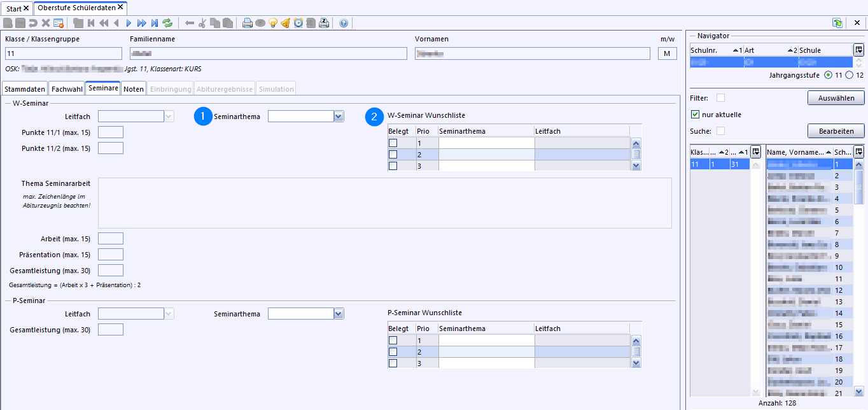Screen dimensions: 868x410
Task: Click student list scrollbar down arrow
Action: [x=858, y=392]
